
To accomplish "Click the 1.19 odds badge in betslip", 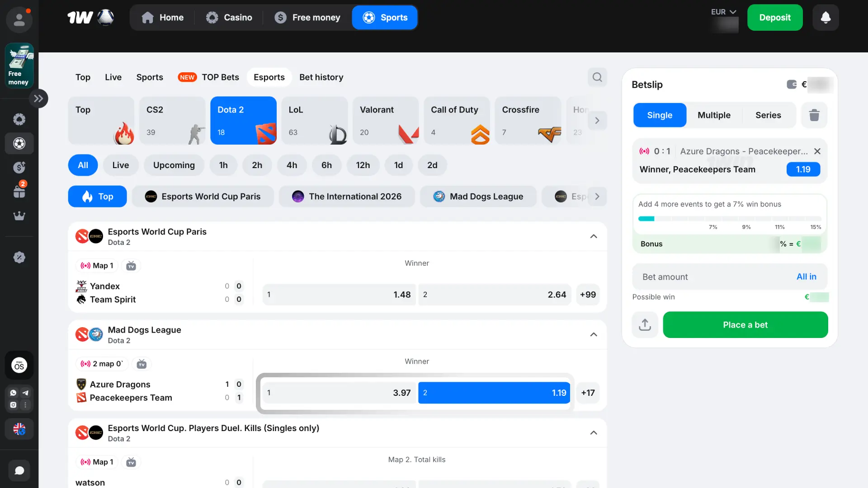I will pyautogui.click(x=803, y=169).
